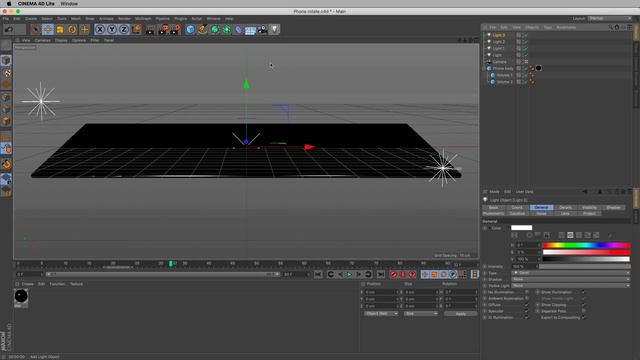
Task: Select Light 2 in Object Manager
Action: [x=498, y=42]
